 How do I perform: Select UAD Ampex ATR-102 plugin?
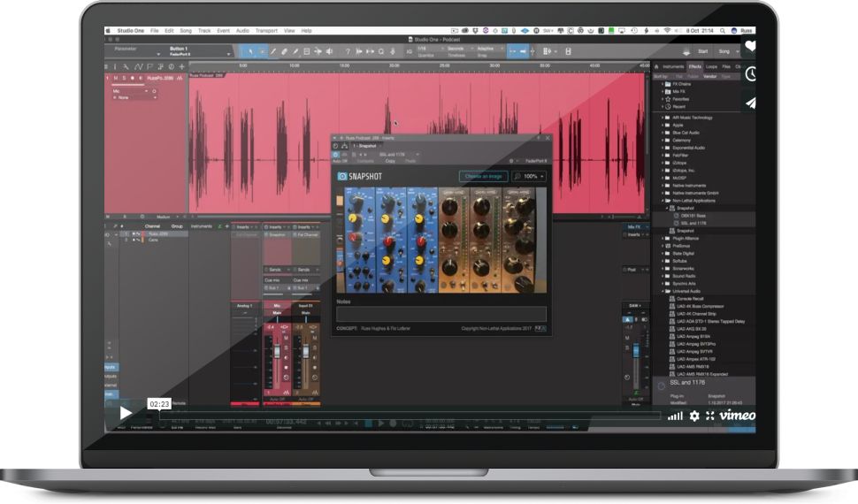695,359
